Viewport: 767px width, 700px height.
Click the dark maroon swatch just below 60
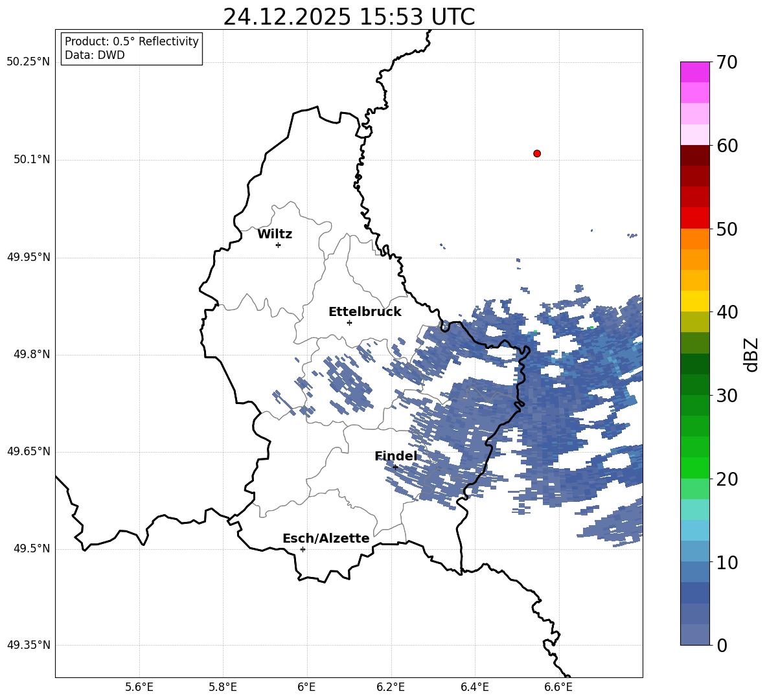tap(694, 155)
